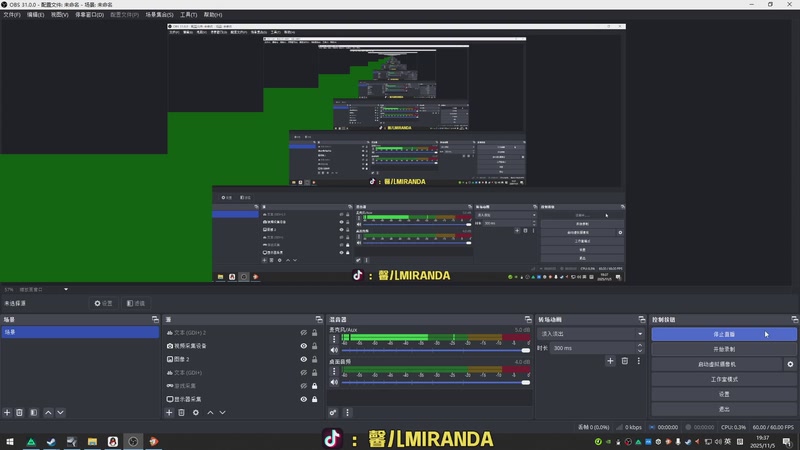Viewport: 800px width, 450px height.
Task: Open QQ penguin app in taskbar
Action: click(112, 441)
